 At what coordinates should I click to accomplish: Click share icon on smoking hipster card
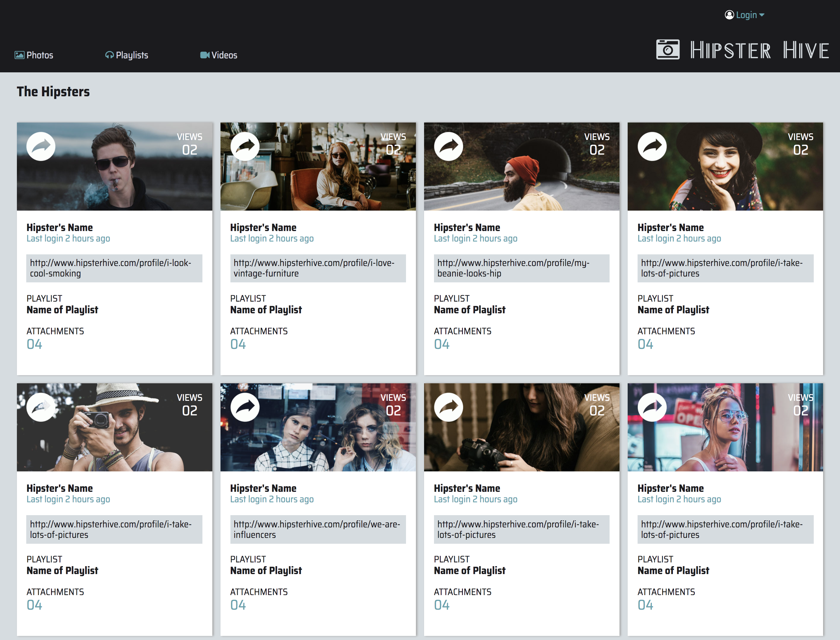point(41,146)
